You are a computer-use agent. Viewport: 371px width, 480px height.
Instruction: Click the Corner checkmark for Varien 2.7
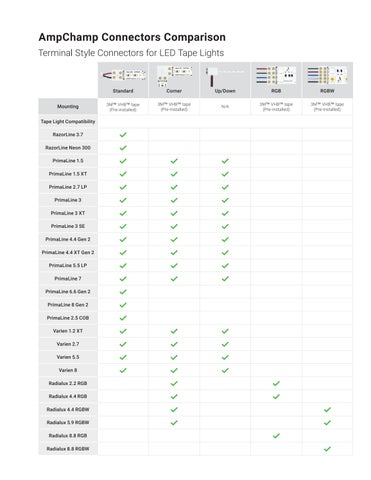(174, 344)
